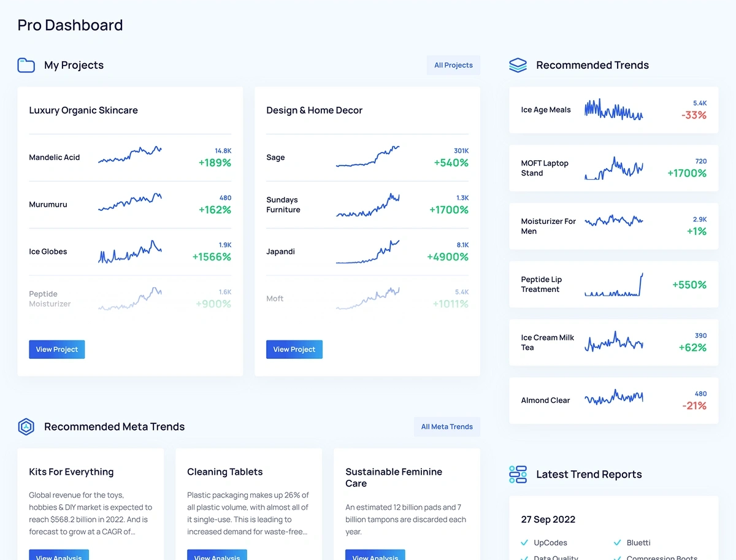
Task: Select the "Murumuru" trend name
Action: pyautogui.click(x=48, y=205)
